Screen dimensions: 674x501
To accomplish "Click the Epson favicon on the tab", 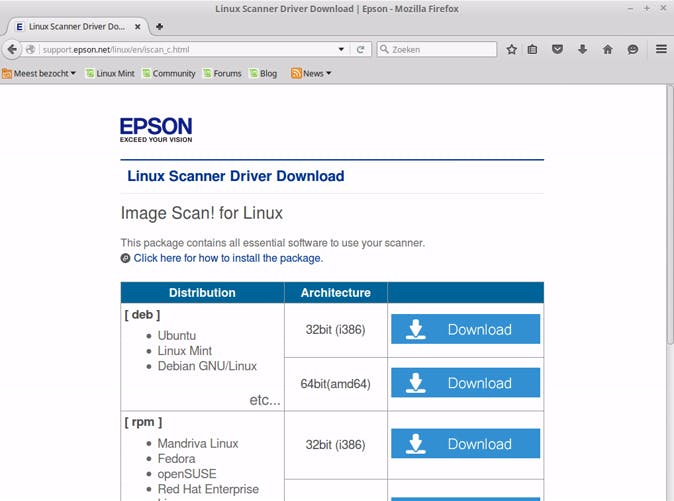I will tap(19, 27).
